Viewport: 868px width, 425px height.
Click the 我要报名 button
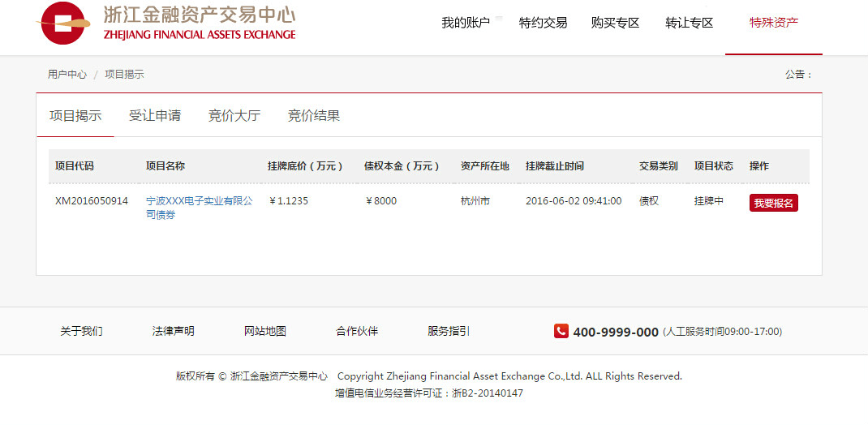pos(773,203)
